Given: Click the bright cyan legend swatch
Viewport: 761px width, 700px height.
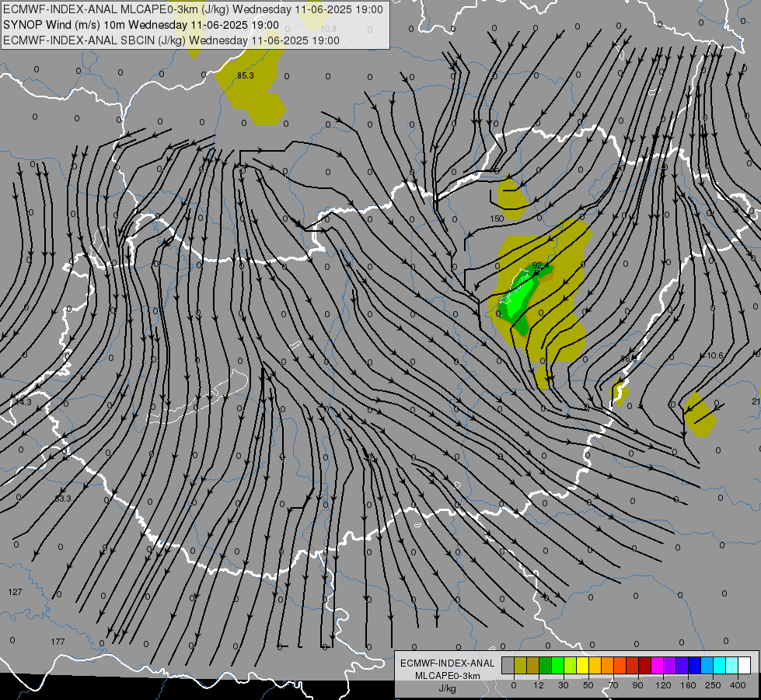Looking at the screenshot, I should [x=720, y=666].
